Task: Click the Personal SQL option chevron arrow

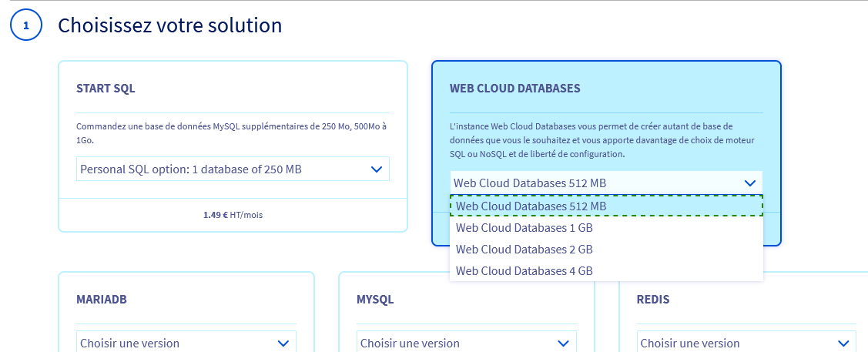Action: click(x=376, y=169)
